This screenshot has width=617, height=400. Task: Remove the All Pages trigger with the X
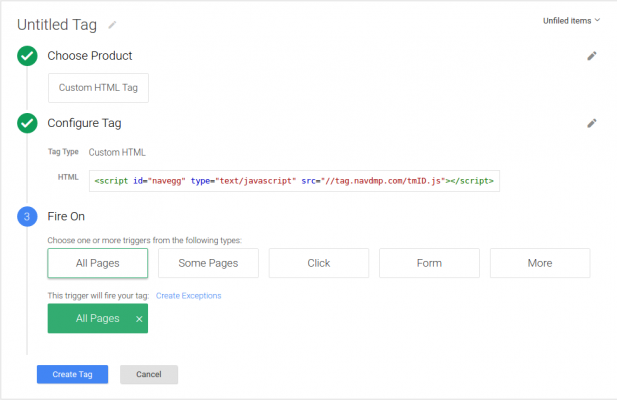coord(139,319)
